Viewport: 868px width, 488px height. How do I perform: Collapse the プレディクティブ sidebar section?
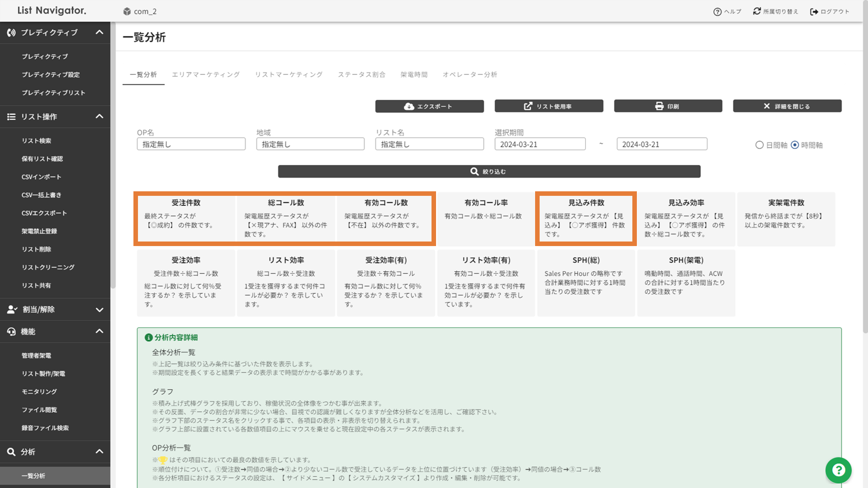pos(100,33)
